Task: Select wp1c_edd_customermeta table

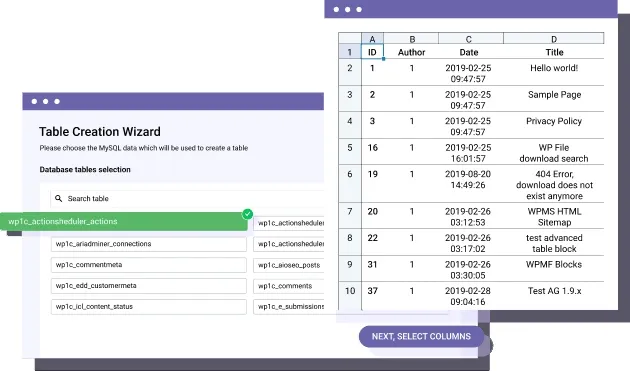Action: (149, 286)
